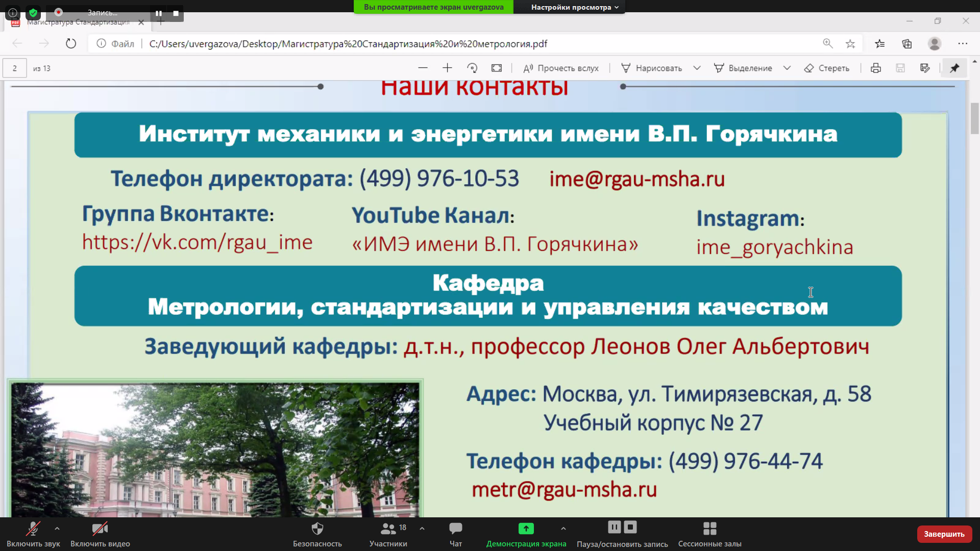Open Breakout rooms panel
Viewport: 980px width, 551px height.
point(709,534)
